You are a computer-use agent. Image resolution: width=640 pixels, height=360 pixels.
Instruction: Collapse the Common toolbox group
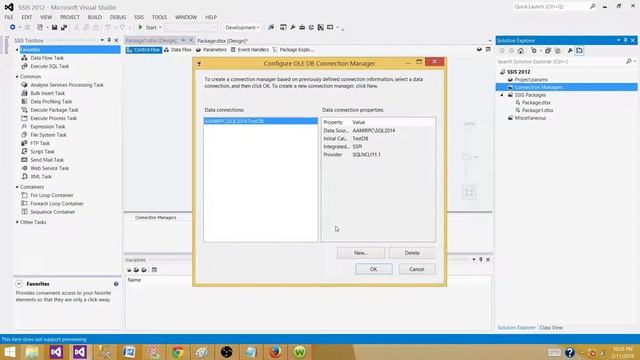click(x=17, y=76)
